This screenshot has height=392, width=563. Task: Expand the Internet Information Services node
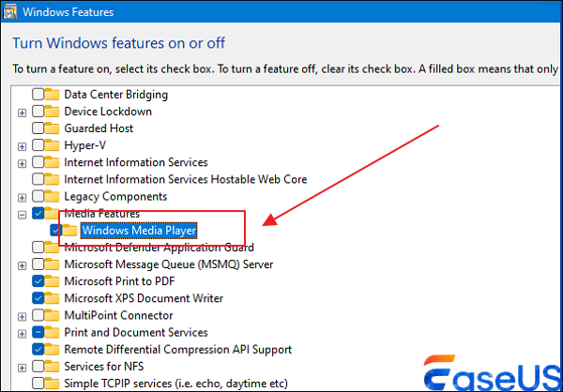22,163
